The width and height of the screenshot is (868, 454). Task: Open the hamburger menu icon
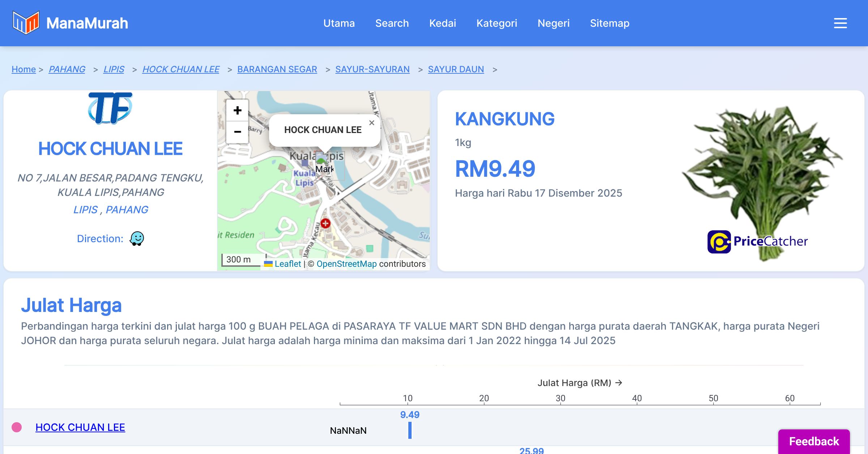coord(840,23)
